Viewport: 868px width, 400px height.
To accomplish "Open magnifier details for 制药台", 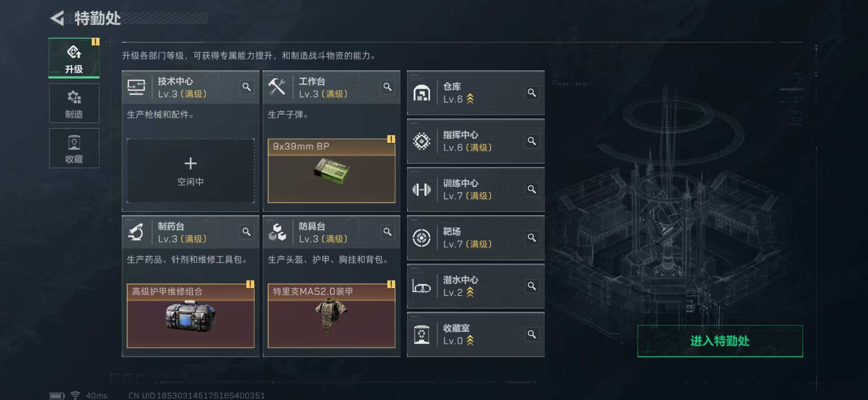I will (246, 232).
